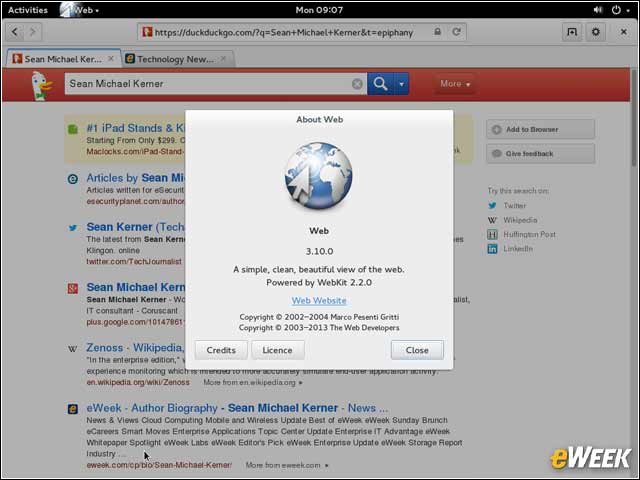The width and height of the screenshot is (640, 480).
Task: Close the About Web dialog
Action: coord(417,350)
